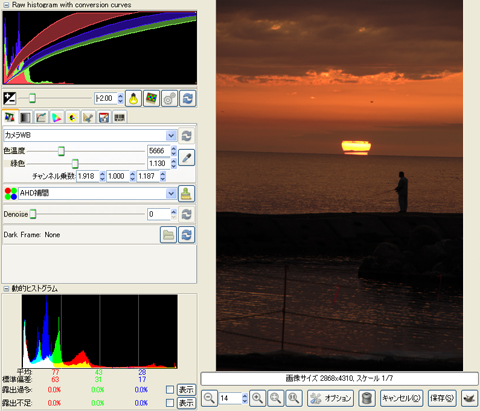The width and height of the screenshot is (480, 411).
Task: Click the キャンセル cancel button
Action: (x=402, y=398)
